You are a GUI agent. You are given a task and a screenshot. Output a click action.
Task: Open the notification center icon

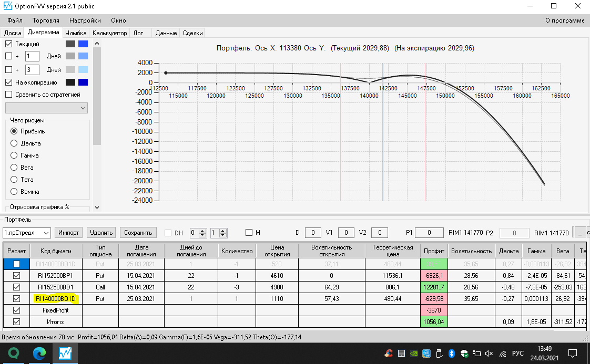point(572,353)
